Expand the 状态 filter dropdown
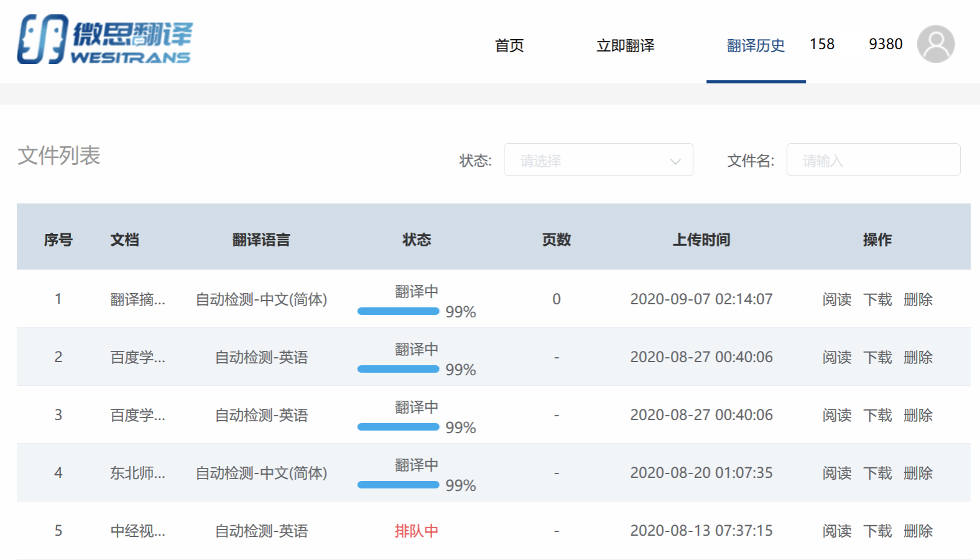 click(598, 161)
